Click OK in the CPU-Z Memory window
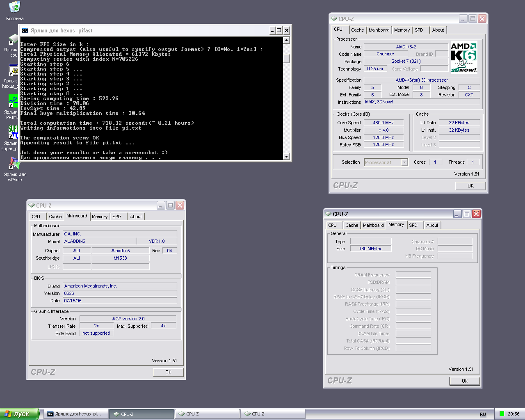 465,381
